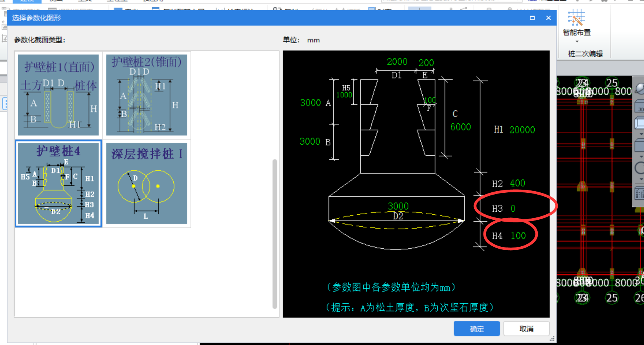
Task: Edit the B value 3000
Action: (310, 141)
